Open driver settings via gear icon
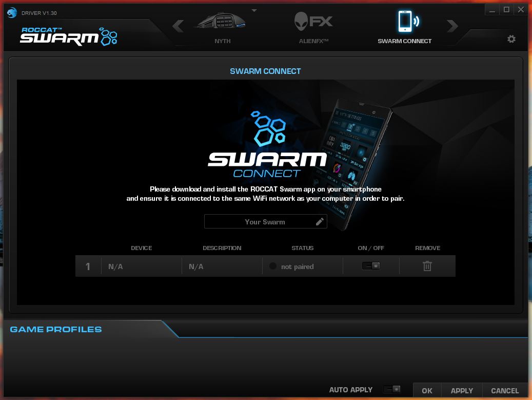Image resolution: width=532 pixels, height=400 pixels. (511, 39)
